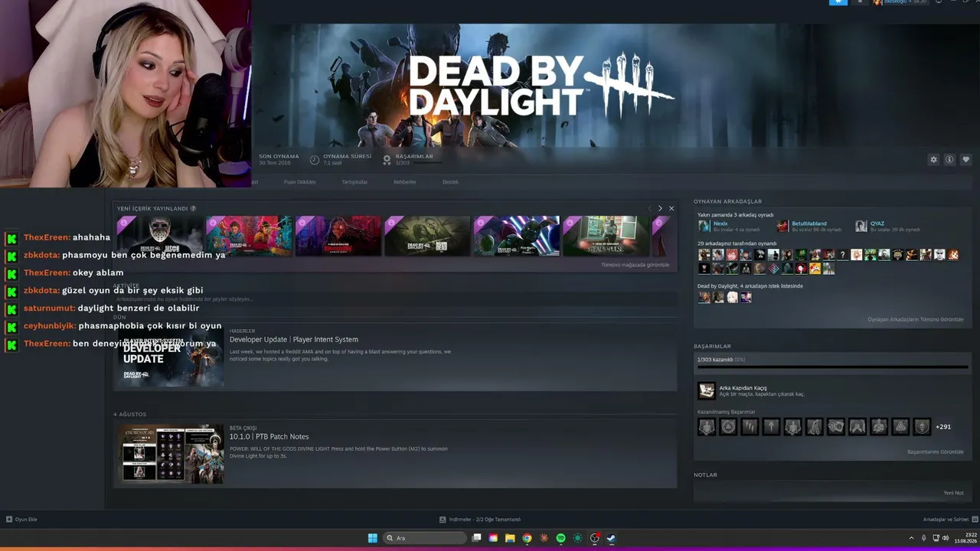Image resolution: width=980 pixels, height=551 pixels.
Task: Click Yeni Not to add note
Action: (x=954, y=493)
